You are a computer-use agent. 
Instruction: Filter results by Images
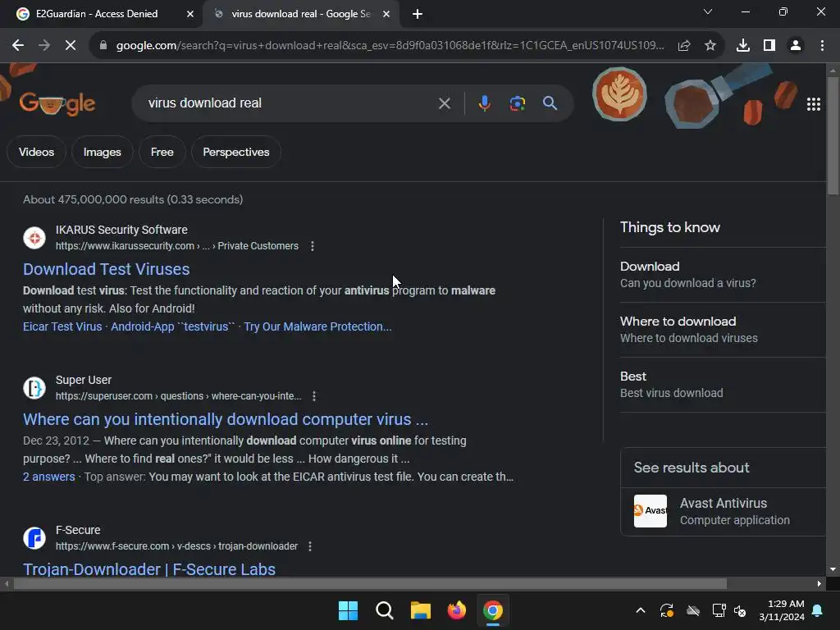[x=103, y=152]
